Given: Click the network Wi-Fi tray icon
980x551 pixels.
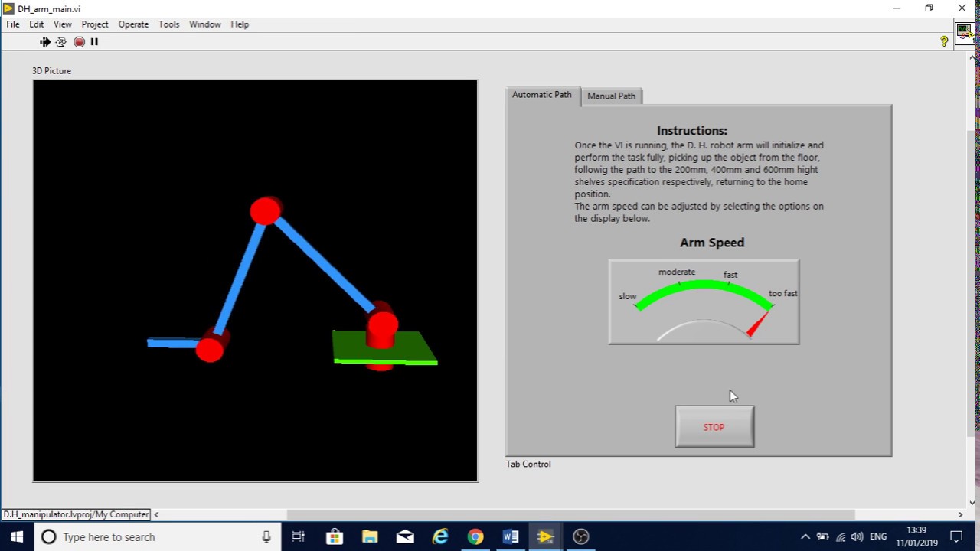Looking at the screenshot, I should (x=841, y=537).
